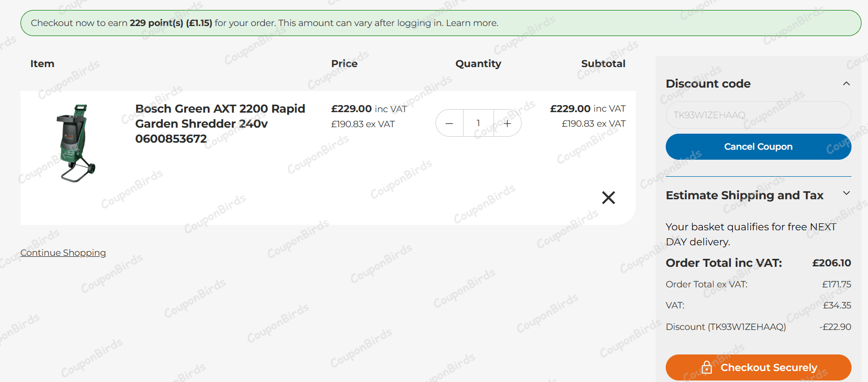The height and width of the screenshot is (382, 868).
Task: Open the garden shredder product thumbnail
Action: tap(76, 143)
